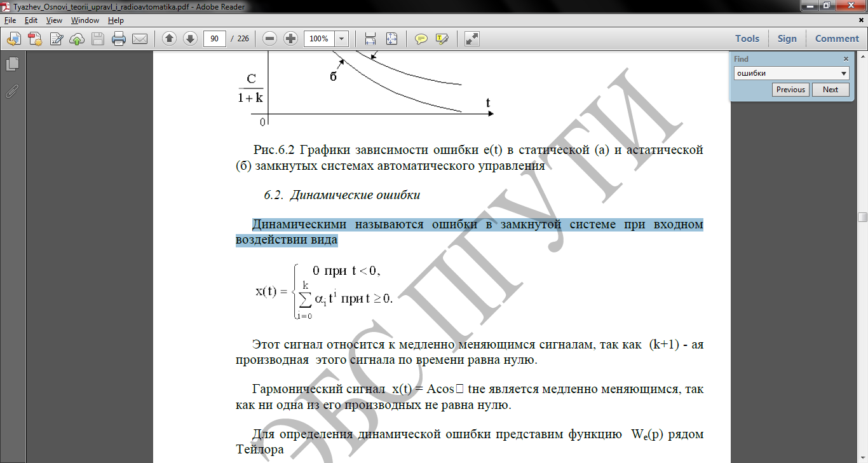Click the upload to cloud icon
The height and width of the screenshot is (463, 868).
pos(77,39)
